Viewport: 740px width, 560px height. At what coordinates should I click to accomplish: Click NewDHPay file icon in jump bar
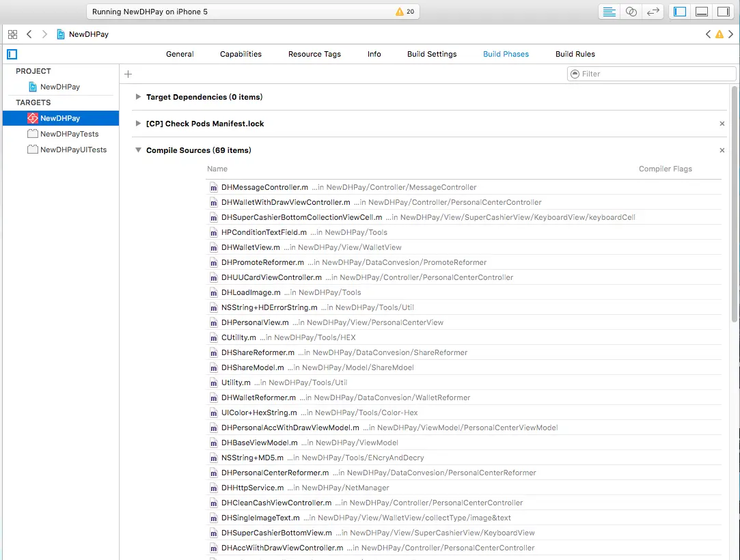60,34
